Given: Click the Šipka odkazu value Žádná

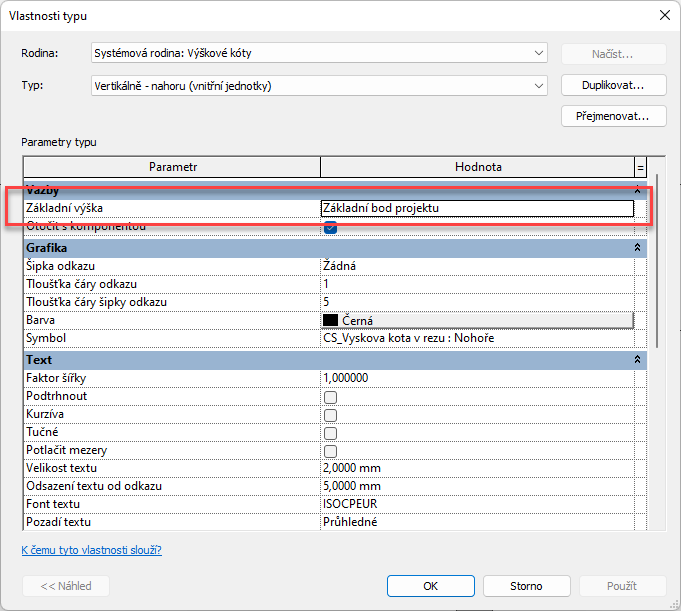Looking at the screenshot, I should pyautogui.click(x=477, y=266).
